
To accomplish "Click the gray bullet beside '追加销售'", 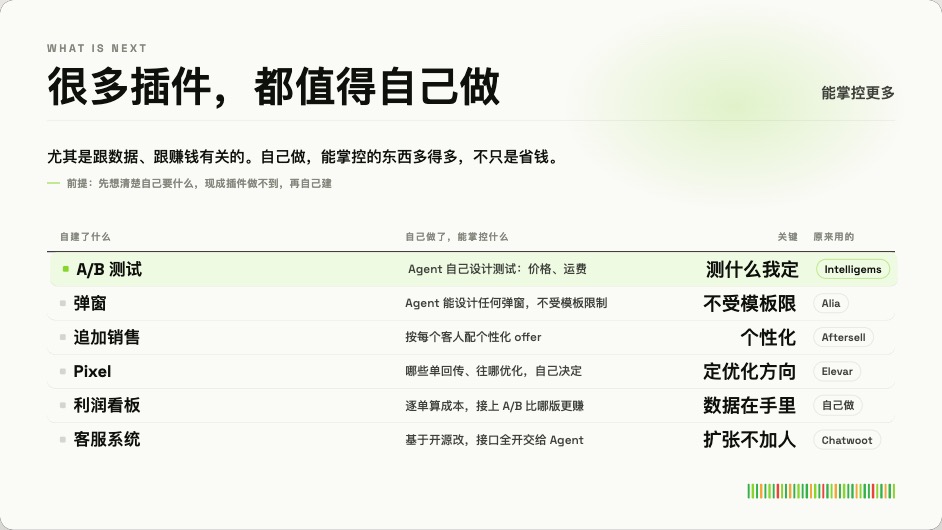I will click(62, 337).
